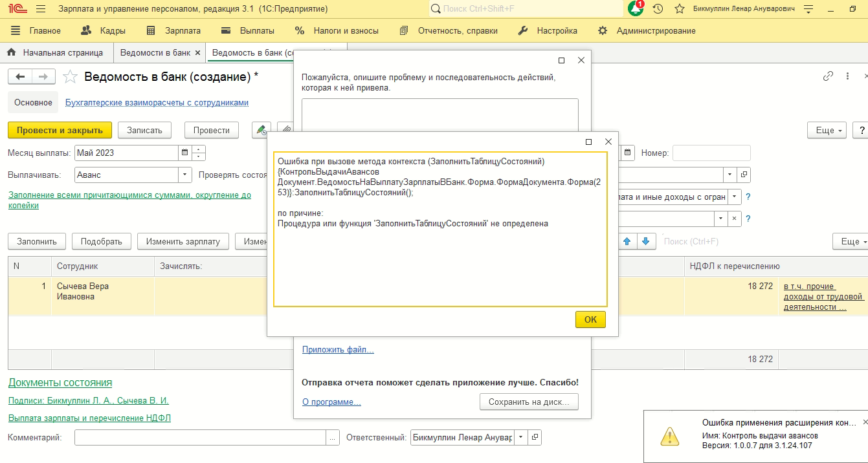Open Приложить файл link
Viewport: 868px width, 463px height.
coord(338,350)
